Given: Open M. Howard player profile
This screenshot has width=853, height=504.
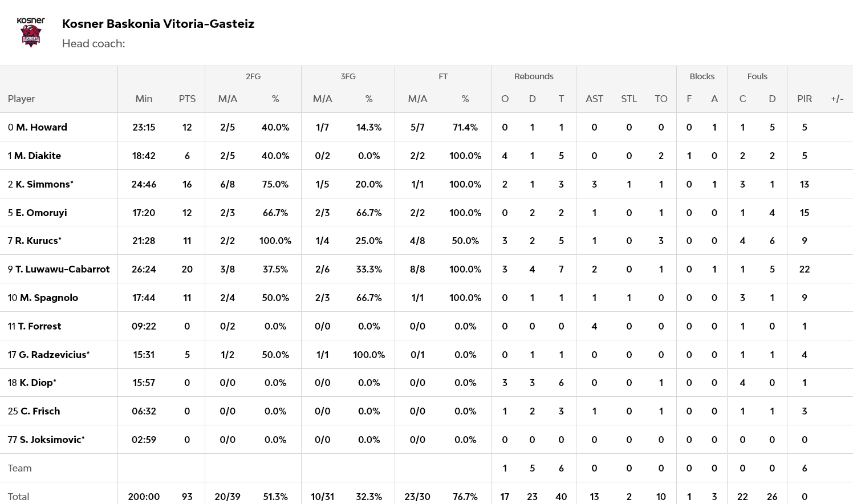Looking at the screenshot, I should coord(42,127).
